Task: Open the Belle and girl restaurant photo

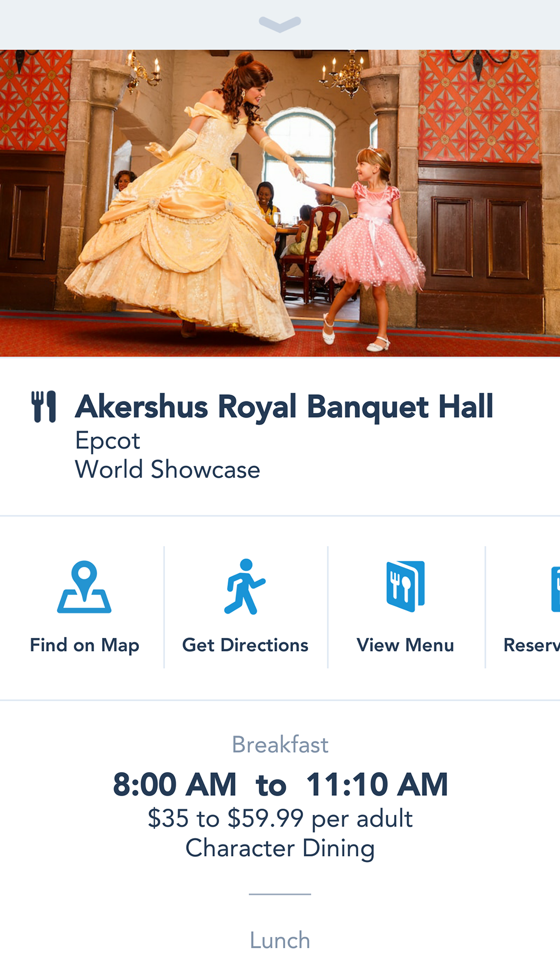Action: click(280, 203)
